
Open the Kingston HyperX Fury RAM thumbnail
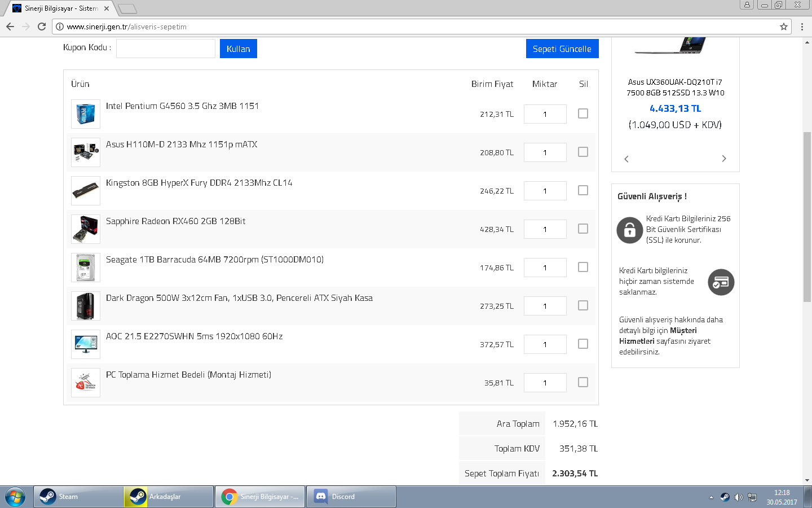click(x=86, y=191)
